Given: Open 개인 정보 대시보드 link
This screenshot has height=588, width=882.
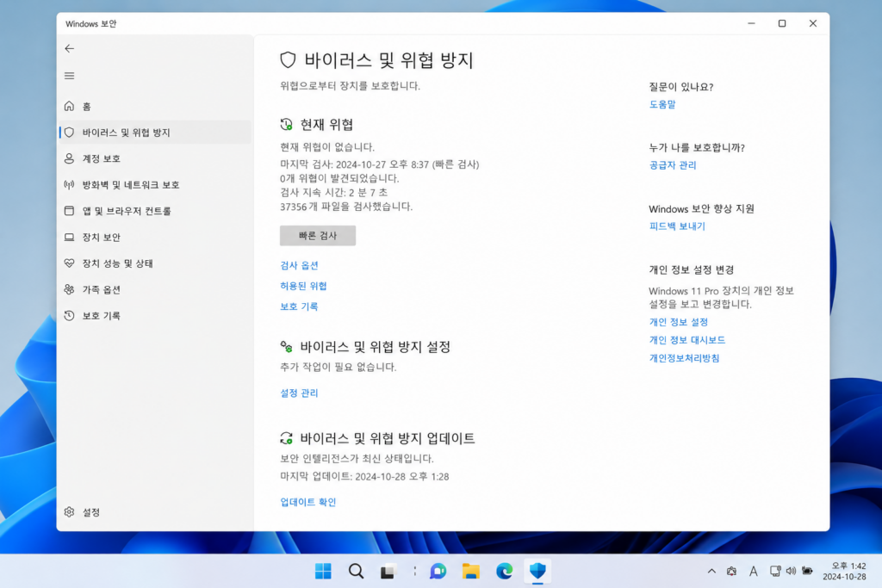Looking at the screenshot, I should tap(687, 340).
